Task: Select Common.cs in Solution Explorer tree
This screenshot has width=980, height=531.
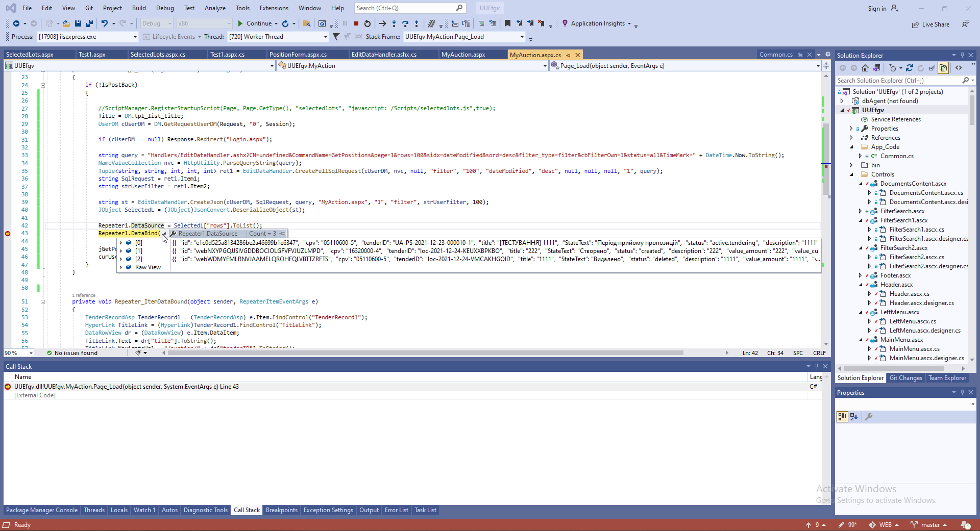Action: (896, 156)
